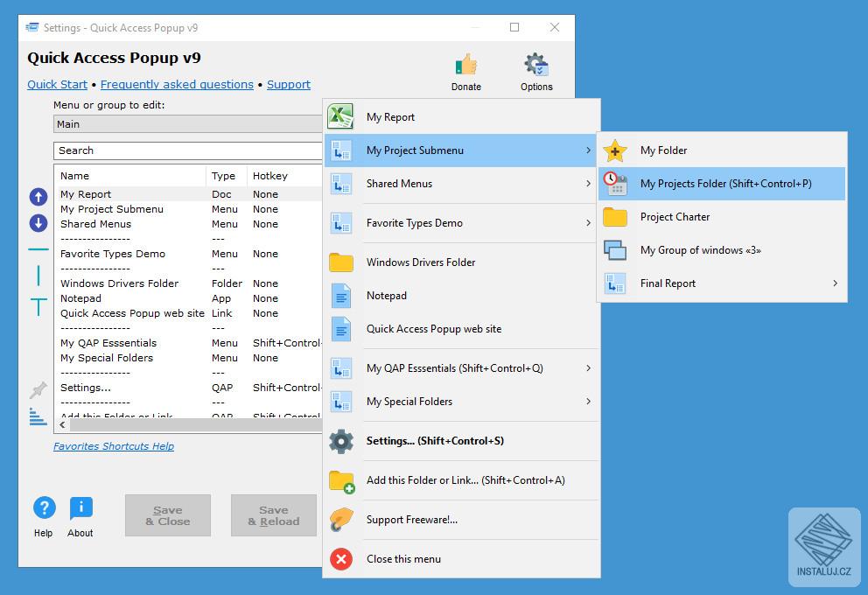
Task: Click the About info icon
Action: pyautogui.click(x=80, y=507)
